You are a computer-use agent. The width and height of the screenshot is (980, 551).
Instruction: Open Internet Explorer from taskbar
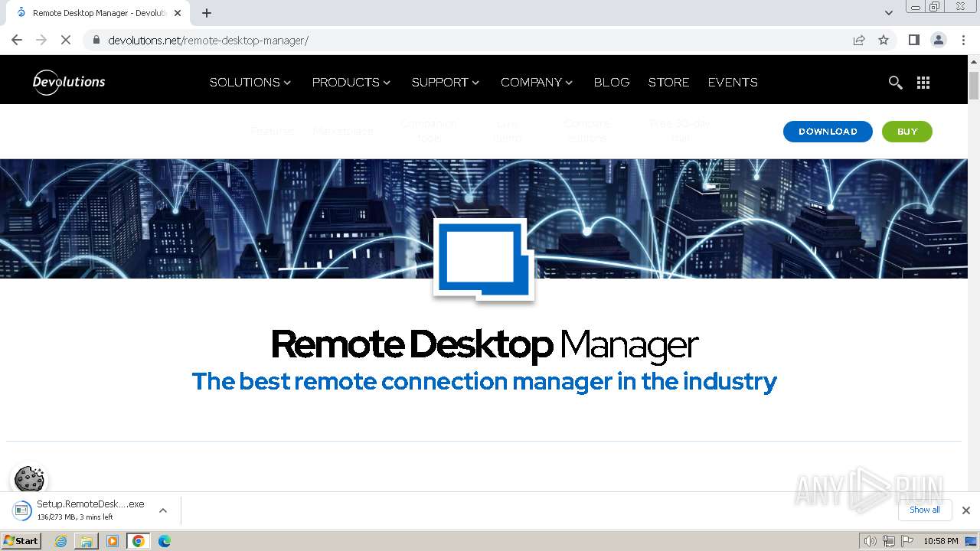click(x=61, y=541)
